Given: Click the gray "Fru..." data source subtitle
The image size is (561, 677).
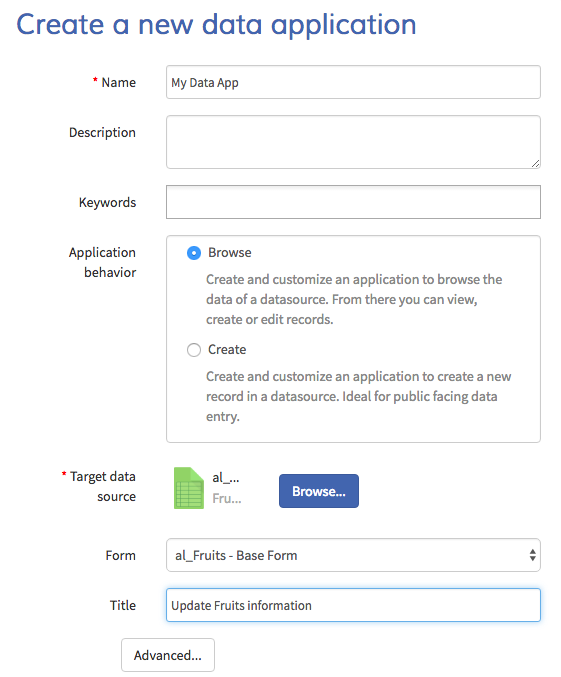Looking at the screenshot, I should (227, 499).
